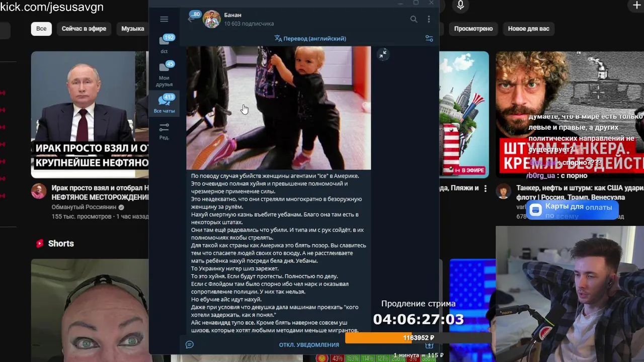Open Обманутый Россиянин channel avatar
This screenshot has height=362, width=644.
[39, 191]
